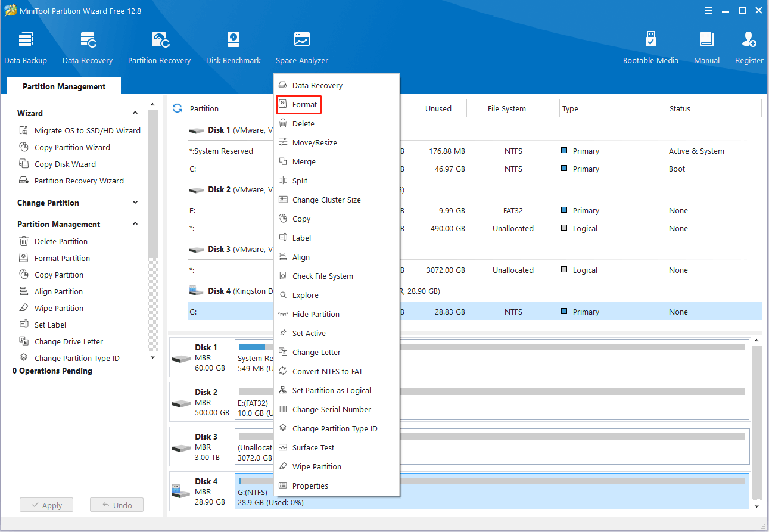Select Convert NTFS to FAT
Image resolution: width=769 pixels, height=532 pixels.
(336, 372)
